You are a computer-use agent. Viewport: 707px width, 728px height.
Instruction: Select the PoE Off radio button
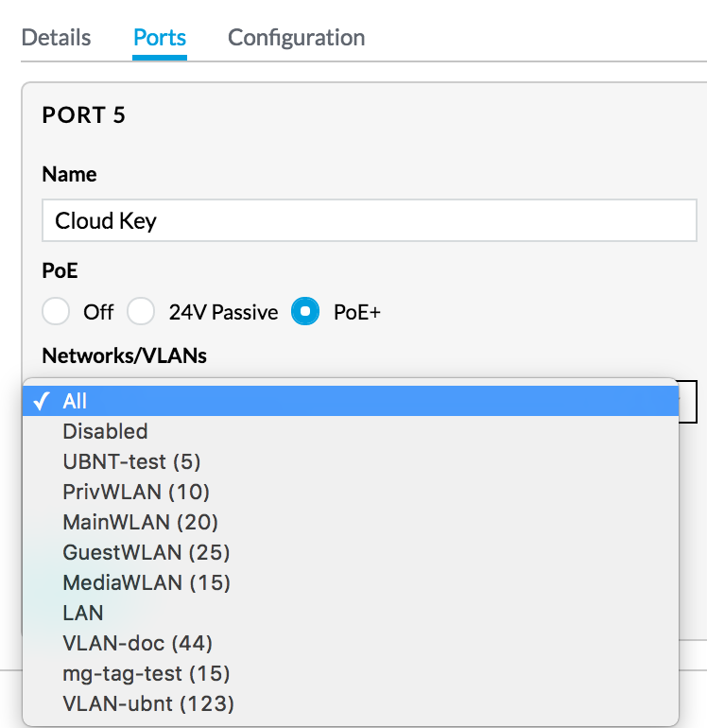tap(56, 311)
